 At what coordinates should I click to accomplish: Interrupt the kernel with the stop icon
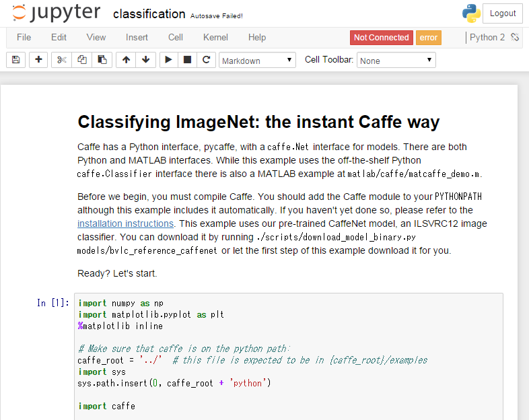[187, 60]
